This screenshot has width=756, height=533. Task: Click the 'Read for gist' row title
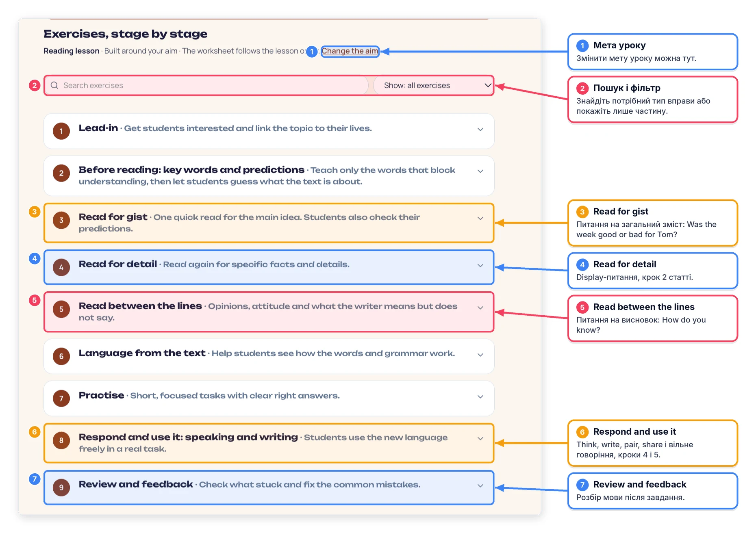(113, 217)
